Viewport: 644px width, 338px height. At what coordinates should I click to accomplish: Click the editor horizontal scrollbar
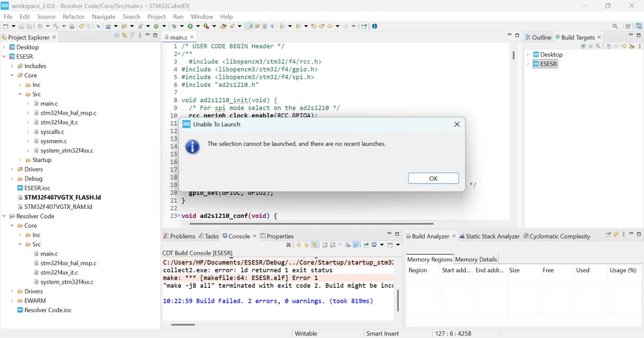tap(311, 224)
